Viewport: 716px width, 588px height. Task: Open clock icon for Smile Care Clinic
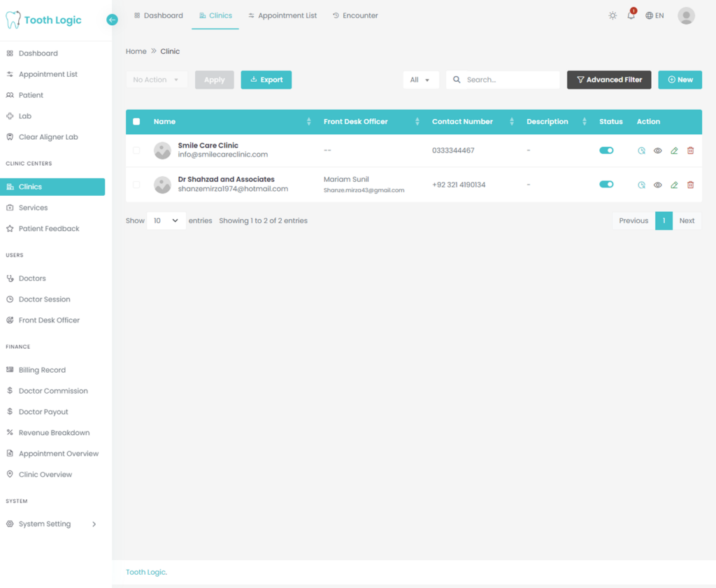click(642, 150)
